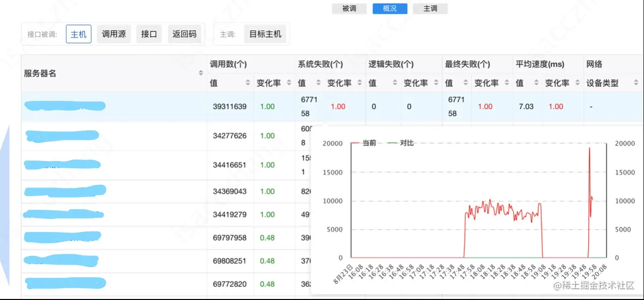This screenshot has height=300, width=644.
Task: Click the average speed value 7.03
Action: [x=526, y=106]
